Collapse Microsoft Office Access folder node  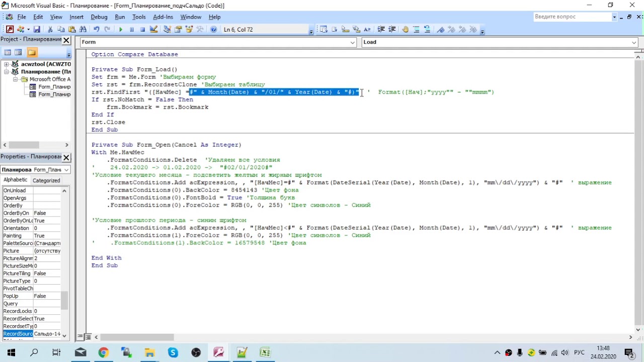point(15,79)
